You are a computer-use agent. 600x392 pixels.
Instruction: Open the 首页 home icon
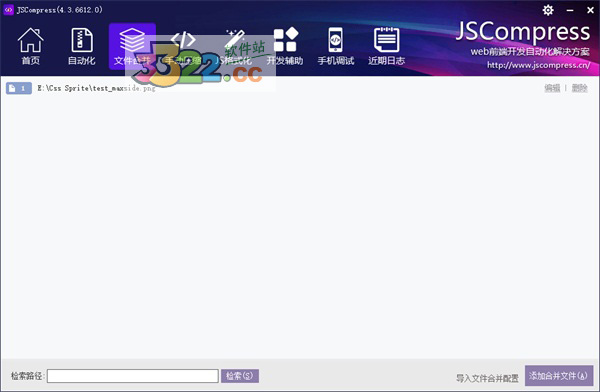coord(31,40)
